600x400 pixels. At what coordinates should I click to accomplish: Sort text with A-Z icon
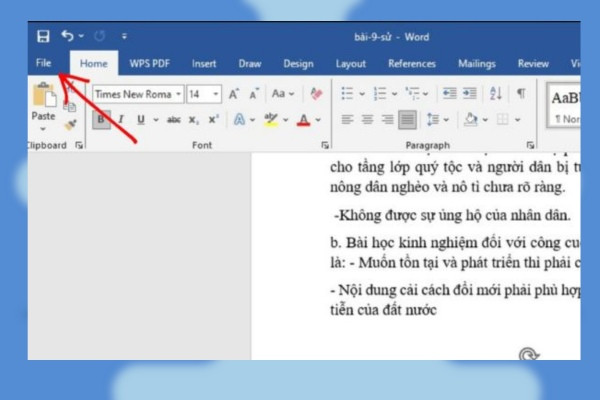tap(496, 93)
